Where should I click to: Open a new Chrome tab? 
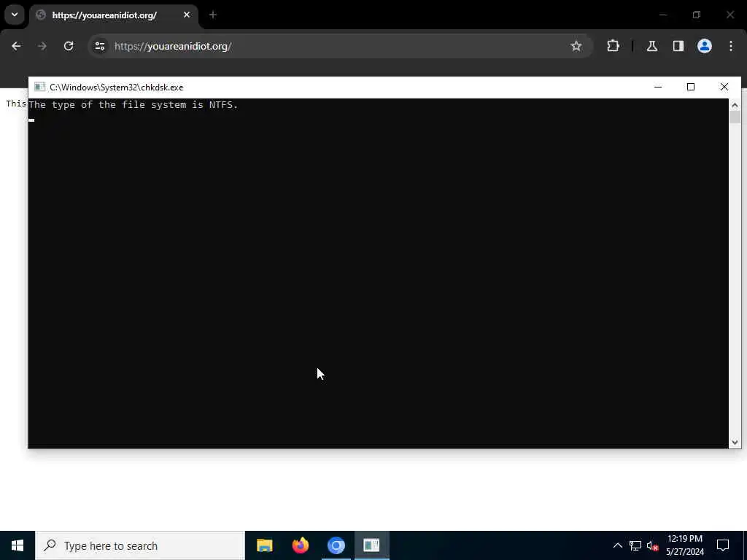click(212, 15)
